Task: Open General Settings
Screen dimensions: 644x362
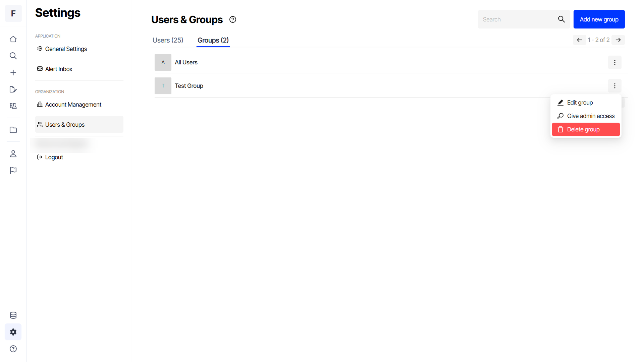Action: [x=79, y=49]
